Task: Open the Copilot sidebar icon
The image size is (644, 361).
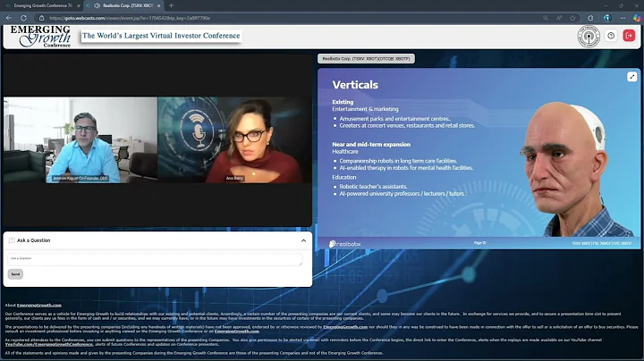Action: (x=637, y=18)
